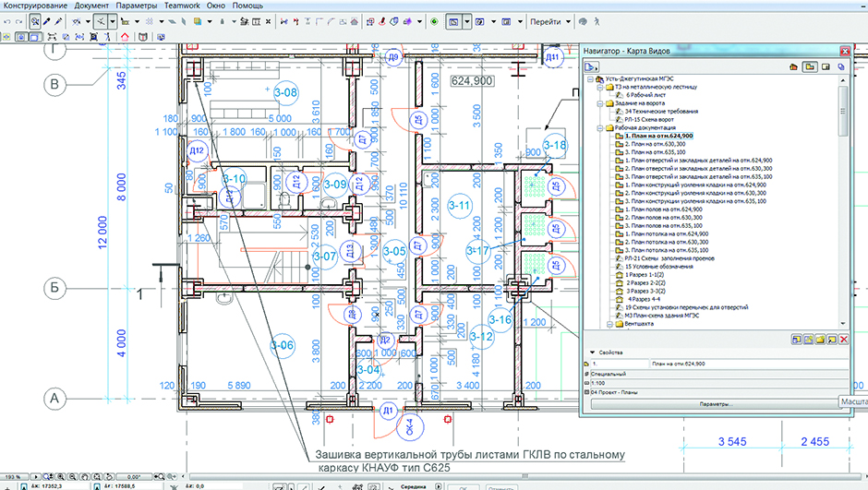This screenshot has height=490, width=868.
Task: Open the Layout Book icon in Navigator
Action: [x=826, y=67]
